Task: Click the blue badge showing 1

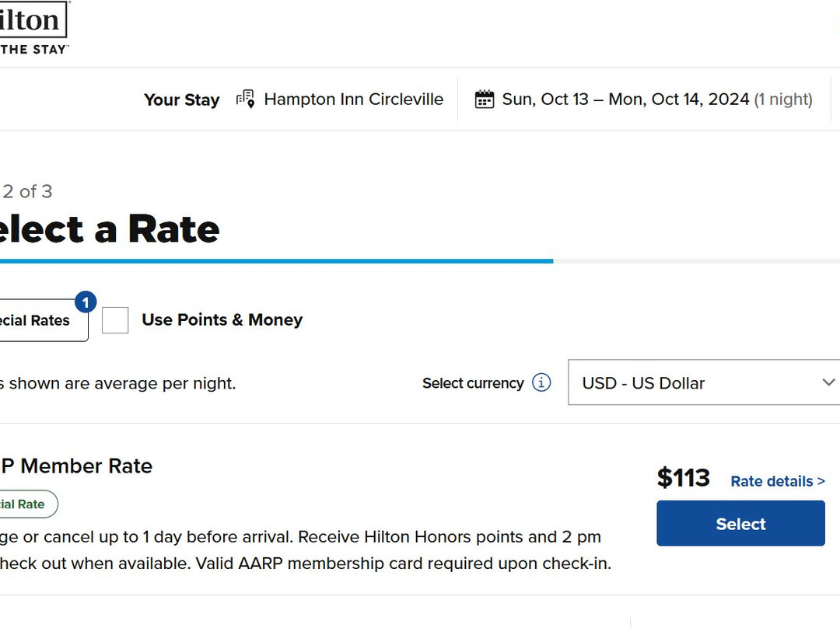Action: click(x=86, y=302)
